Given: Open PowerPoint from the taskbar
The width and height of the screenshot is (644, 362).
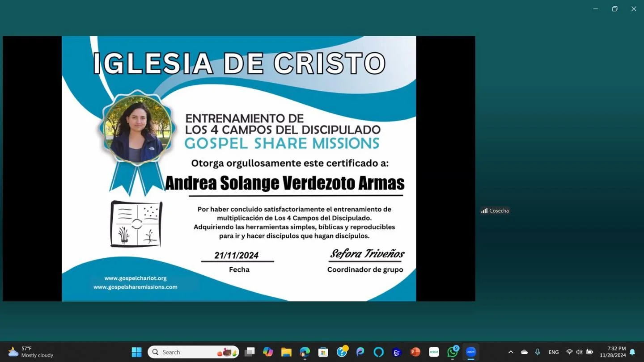Looking at the screenshot, I should click(415, 352).
